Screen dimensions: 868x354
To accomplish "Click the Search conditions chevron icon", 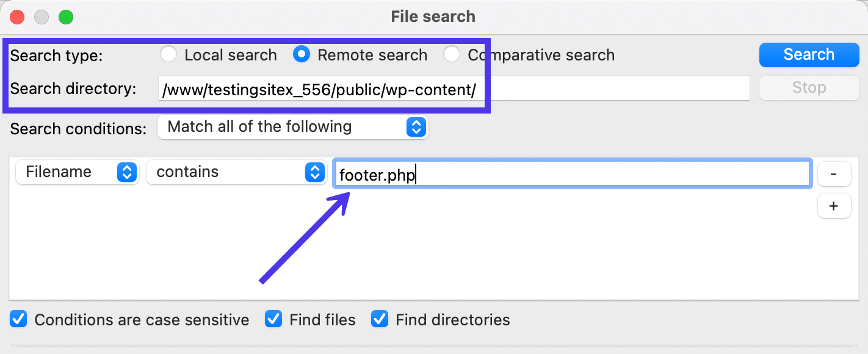I will 416,127.
